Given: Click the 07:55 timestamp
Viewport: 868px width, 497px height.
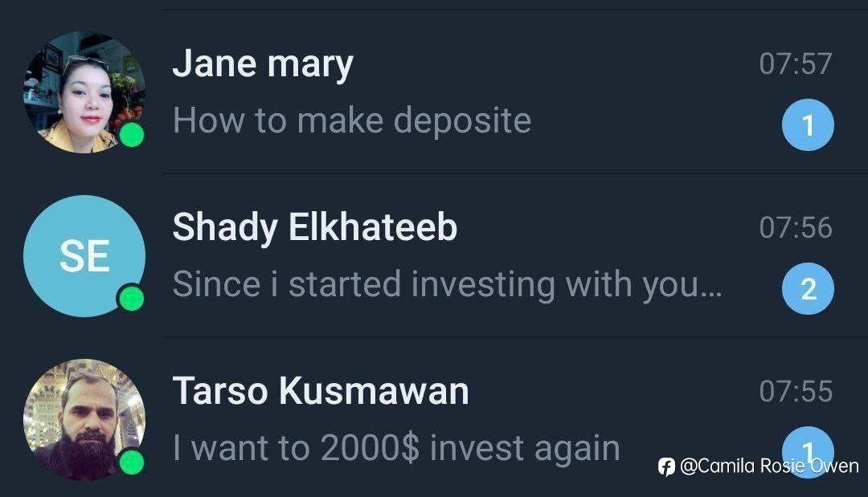Looking at the screenshot, I should (x=795, y=391).
